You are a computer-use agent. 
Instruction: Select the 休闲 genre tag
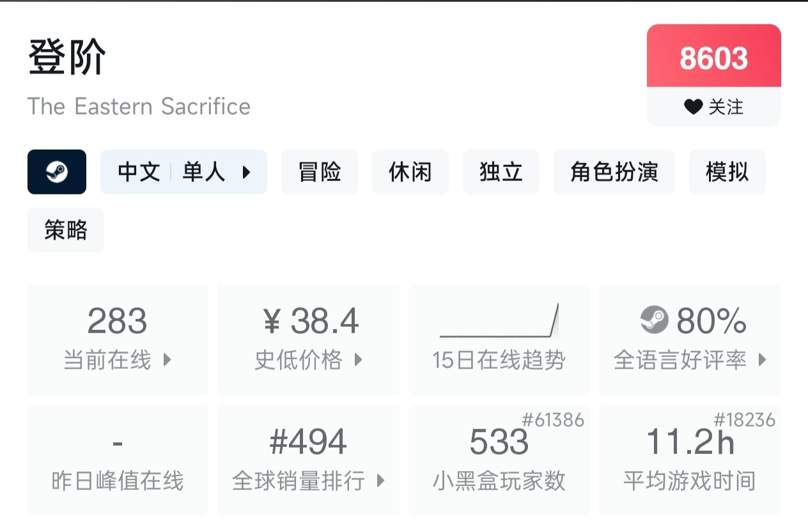tap(410, 171)
